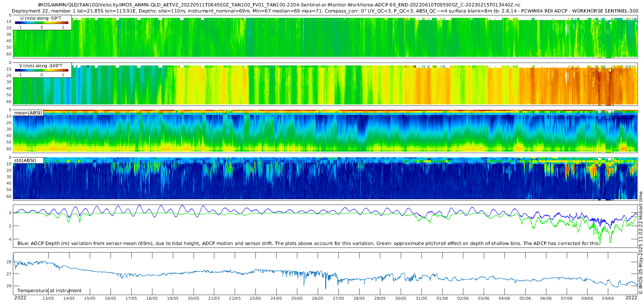644x304 pixels.
Task: Select the mean(ABSI) panel label
Action: click(28, 113)
